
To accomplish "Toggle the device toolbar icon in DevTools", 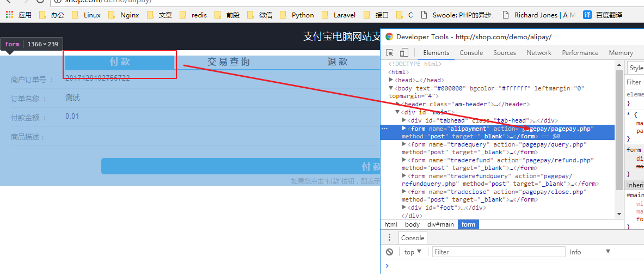I will (x=404, y=53).
